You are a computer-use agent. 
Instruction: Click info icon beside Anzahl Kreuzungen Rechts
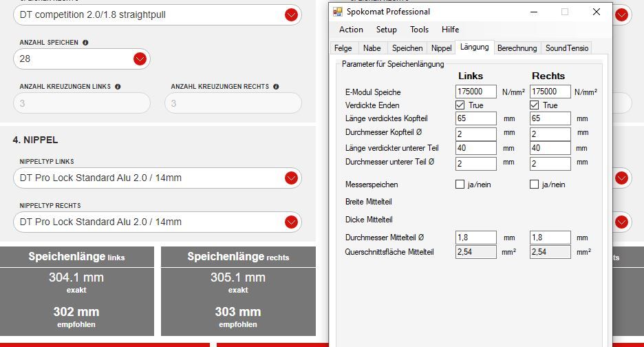click(276, 87)
